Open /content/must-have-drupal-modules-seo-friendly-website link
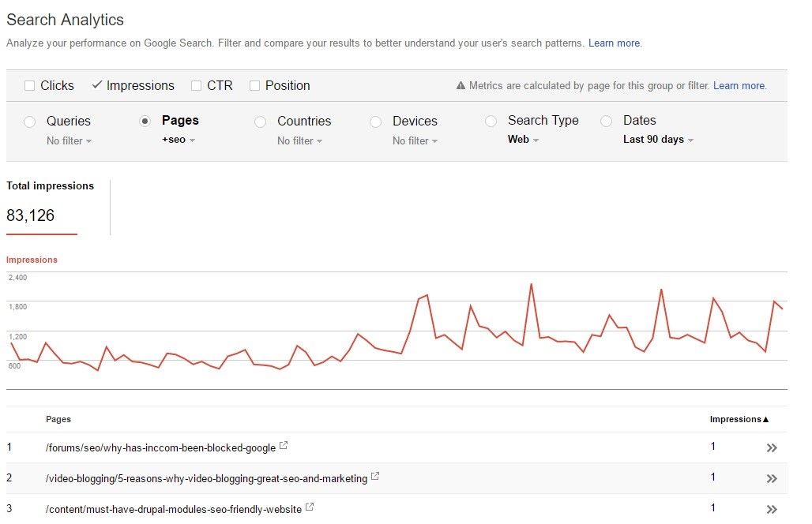This screenshot has height=524, width=812. [174, 510]
